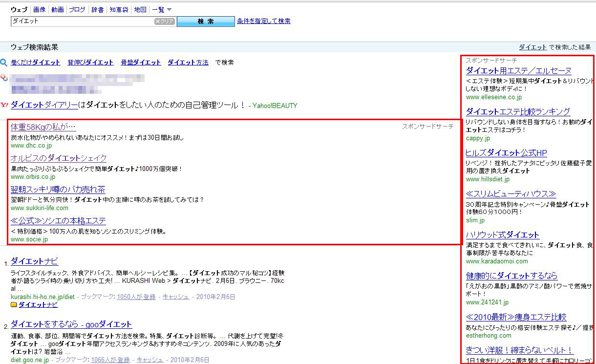Click kurashi.hi-ho.ne.jp/diet URL text
The image size is (596, 364).
(43, 297)
